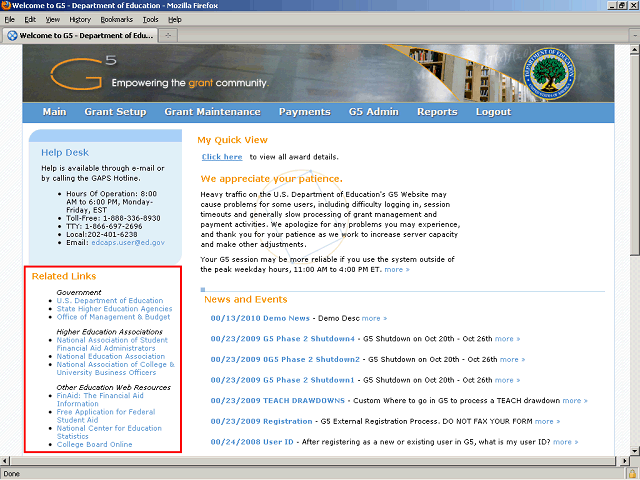Open State Higher Education Agencies link
The height and width of the screenshot is (480, 640).
tap(114, 309)
